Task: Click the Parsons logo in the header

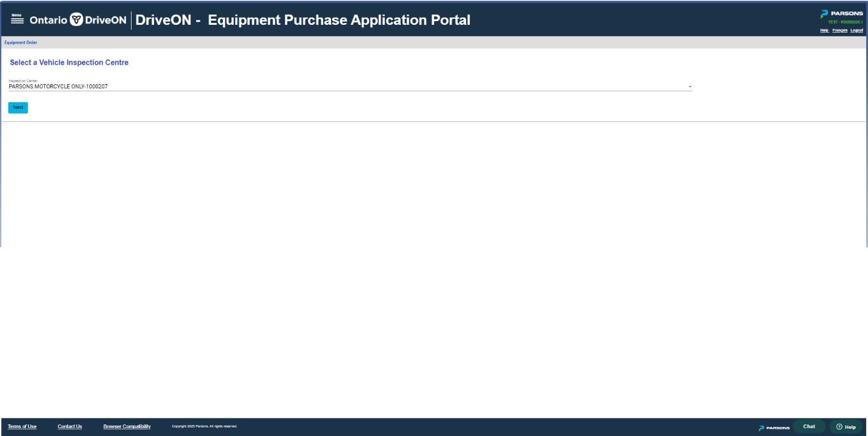Action: click(841, 13)
